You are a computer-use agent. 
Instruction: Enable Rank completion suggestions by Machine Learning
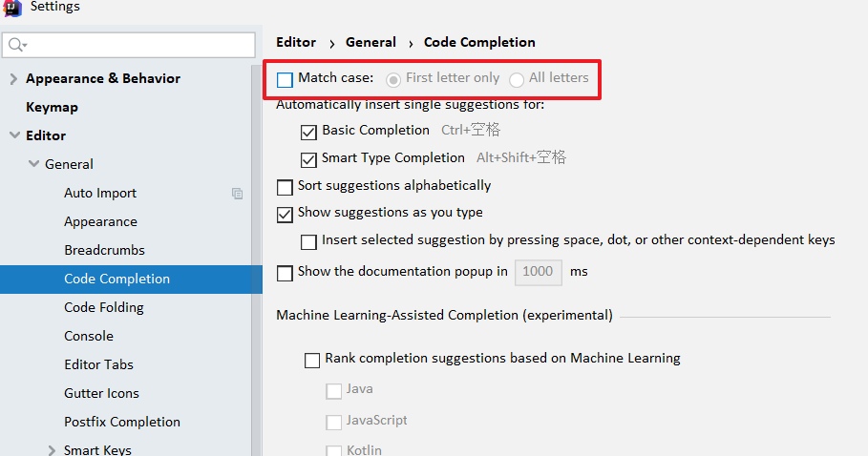coord(312,361)
